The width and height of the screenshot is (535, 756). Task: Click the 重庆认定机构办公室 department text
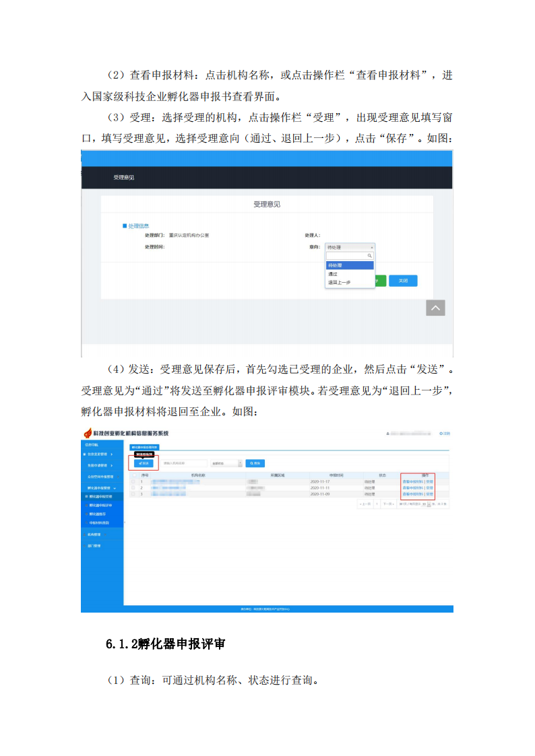pyautogui.click(x=189, y=236)
